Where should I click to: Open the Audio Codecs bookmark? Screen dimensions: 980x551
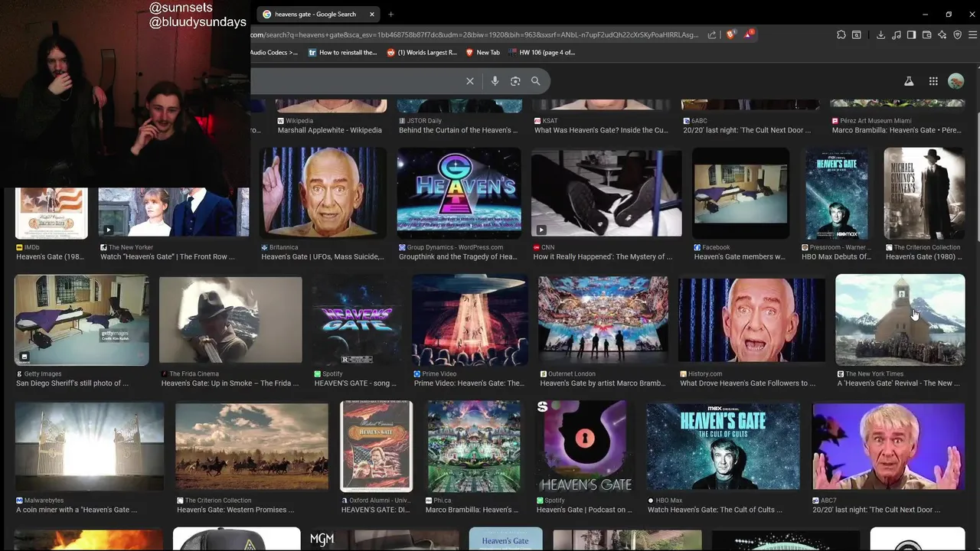[x=274, y=53]
